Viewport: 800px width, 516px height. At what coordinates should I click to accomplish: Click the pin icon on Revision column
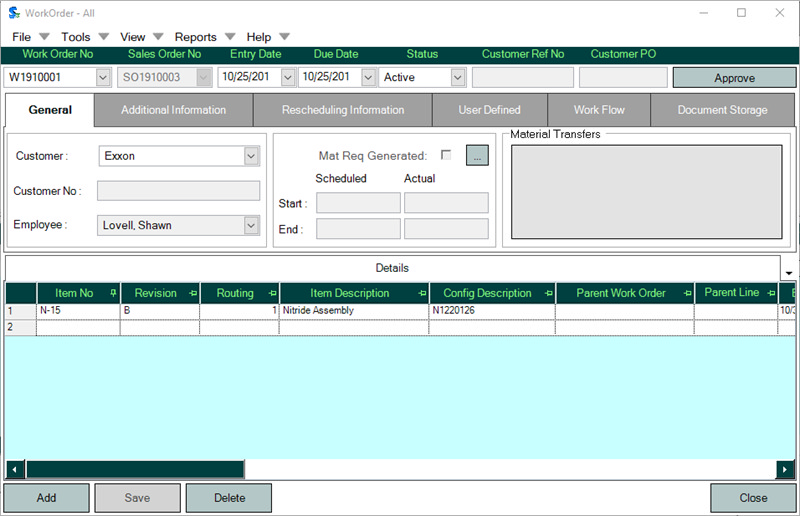point(190,293)
